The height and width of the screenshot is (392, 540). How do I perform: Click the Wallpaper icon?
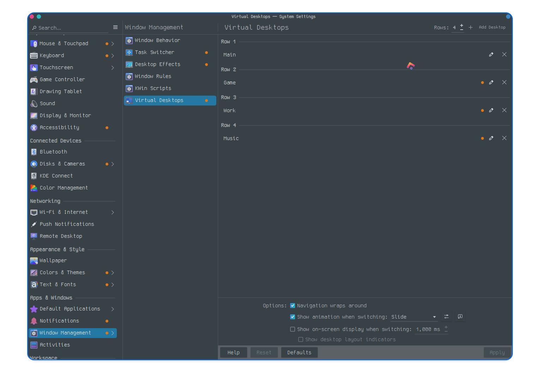coord(34,260)
